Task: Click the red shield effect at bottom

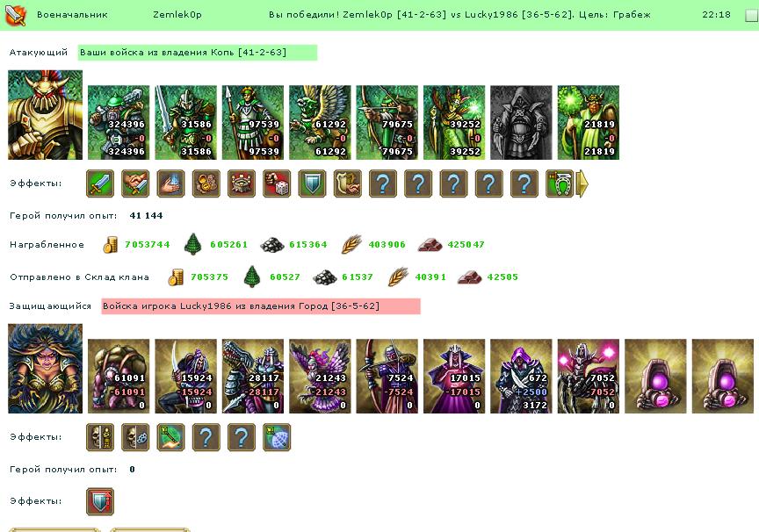Action: 100,501
